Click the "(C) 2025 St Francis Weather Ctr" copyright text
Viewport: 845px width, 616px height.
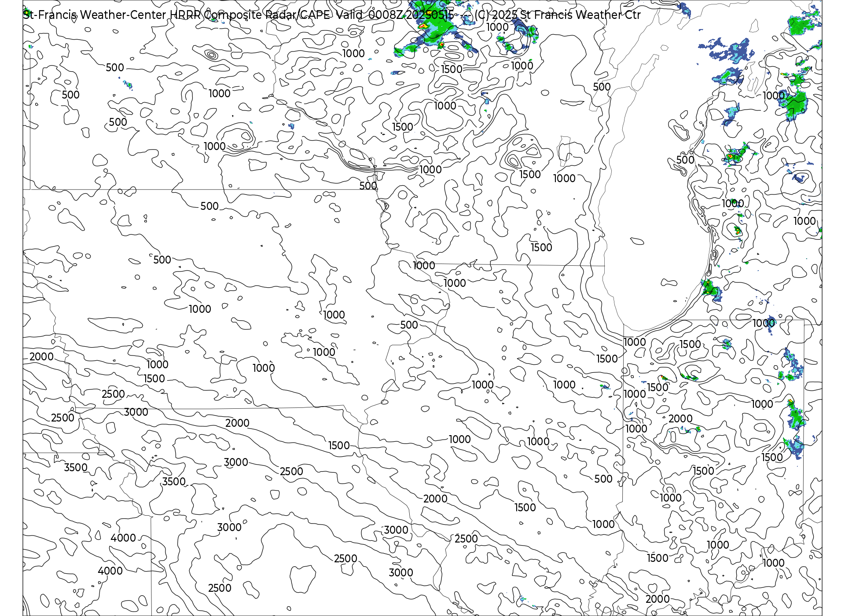(557, 15)
